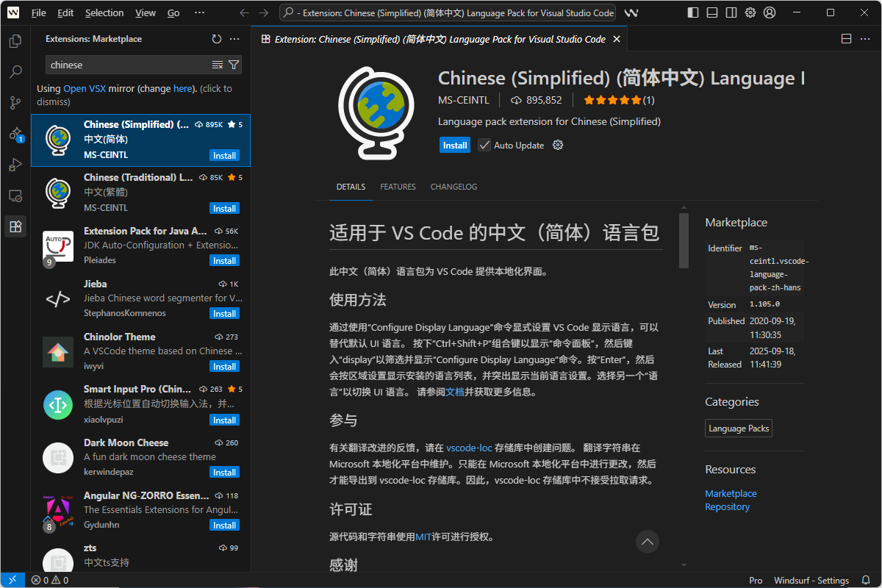Refresh the extensions marketplace list
The image size is (882, 588).
(216, 39)
